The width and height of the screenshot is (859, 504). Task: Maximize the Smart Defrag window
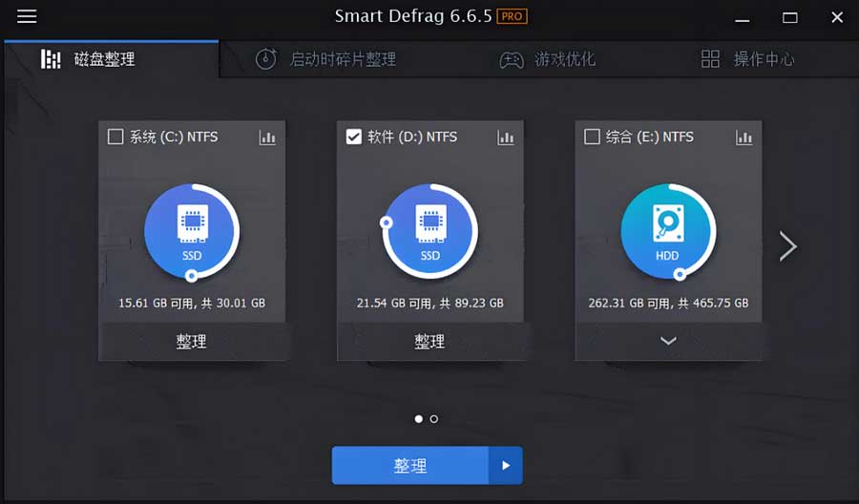(x=789, y=17)
